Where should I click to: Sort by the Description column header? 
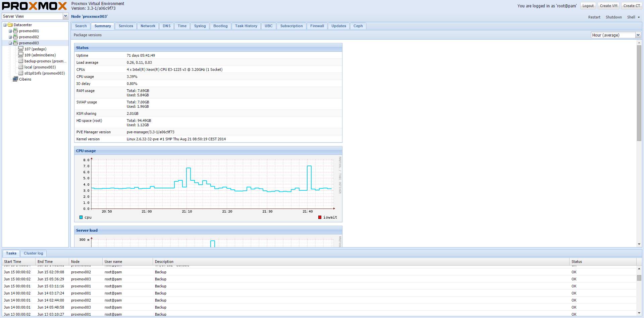(361, 262)
